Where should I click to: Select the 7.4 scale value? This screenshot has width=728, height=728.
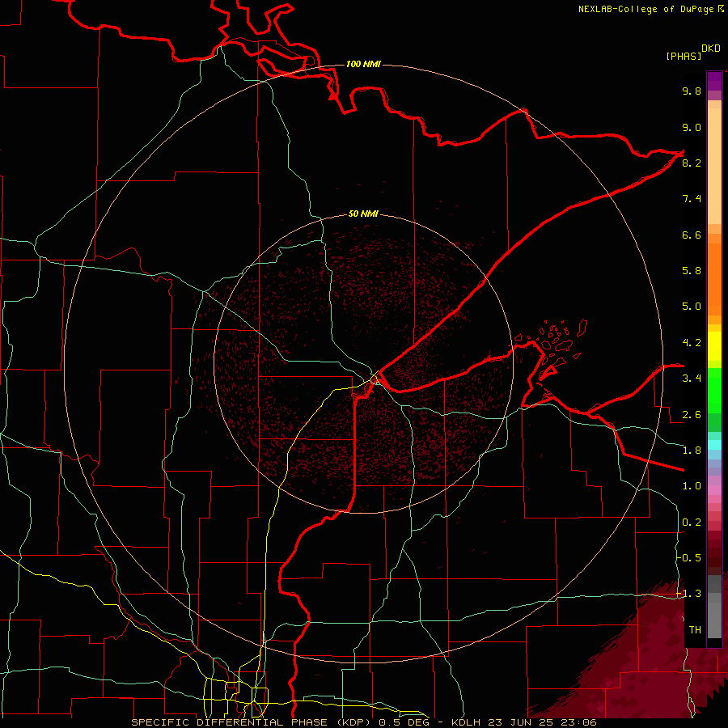coord(692,199)
